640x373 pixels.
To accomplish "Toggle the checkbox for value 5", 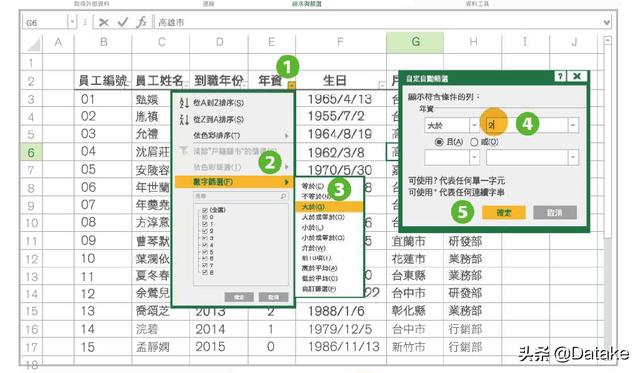I will 205,252.
